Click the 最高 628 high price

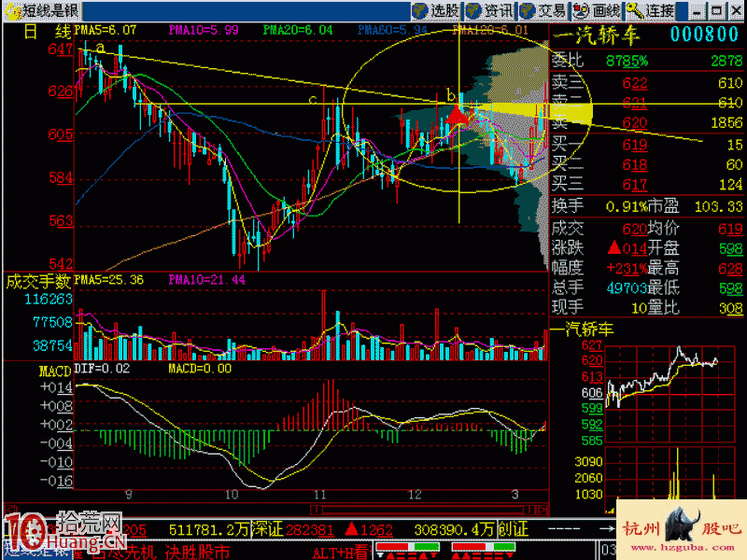730,269
